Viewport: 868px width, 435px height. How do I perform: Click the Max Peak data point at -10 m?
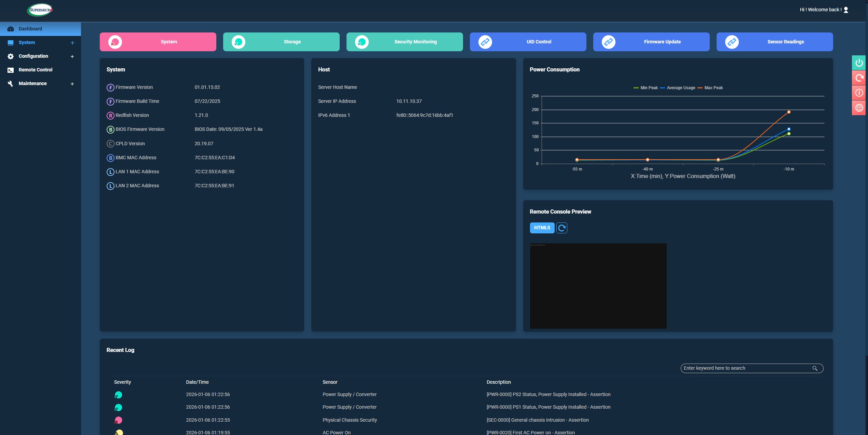789,112
